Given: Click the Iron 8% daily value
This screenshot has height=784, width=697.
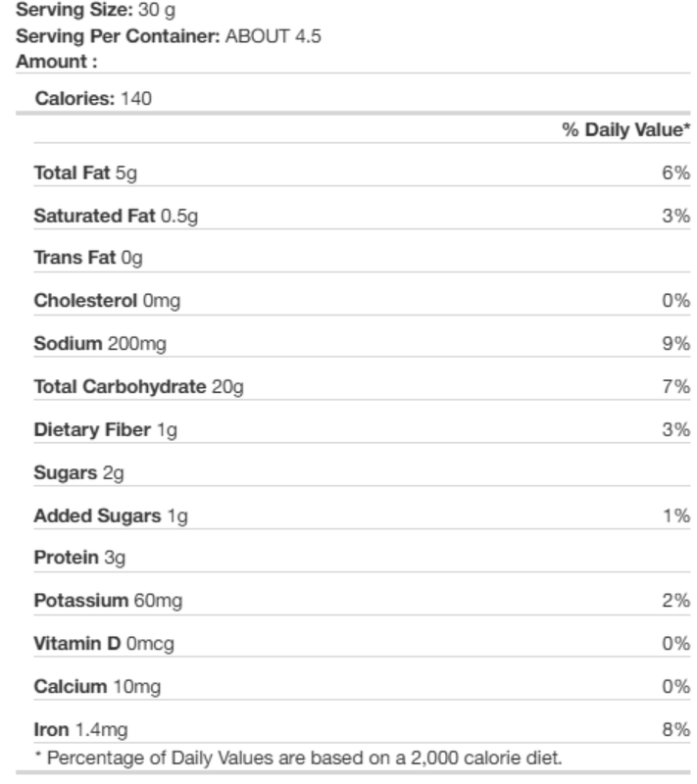Looking at the screenshot, I should (x=676, y=729).
